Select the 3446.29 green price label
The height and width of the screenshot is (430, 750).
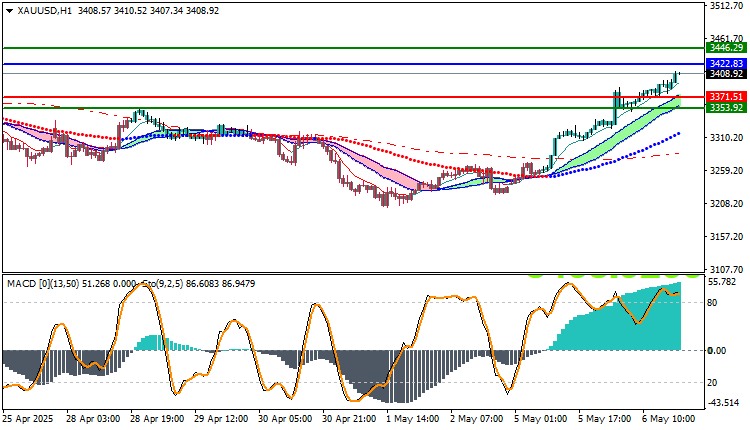pyautogui.click(x=726, y=48)
